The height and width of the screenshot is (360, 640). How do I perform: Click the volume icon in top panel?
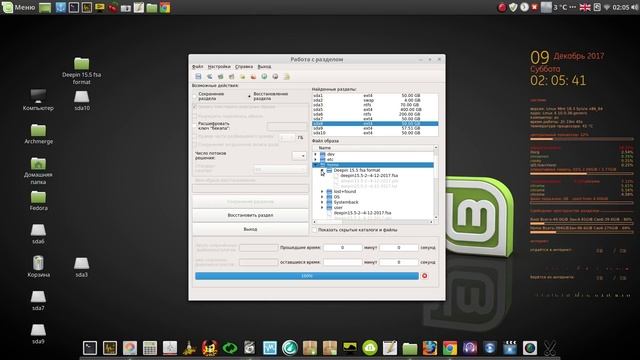tap(634, 7)
